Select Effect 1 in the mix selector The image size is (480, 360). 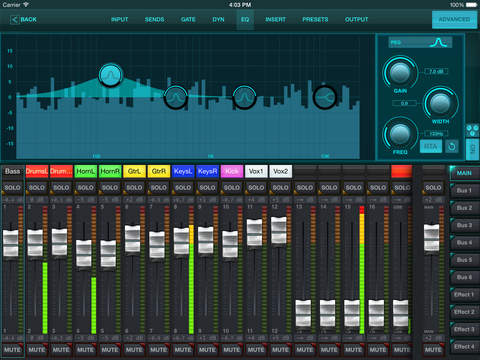pos(464,295)
